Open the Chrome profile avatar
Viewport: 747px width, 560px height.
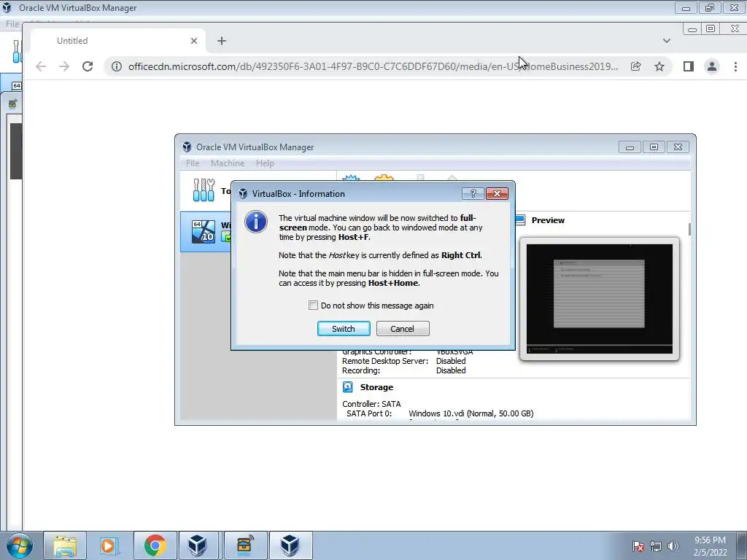coord(712,66)
